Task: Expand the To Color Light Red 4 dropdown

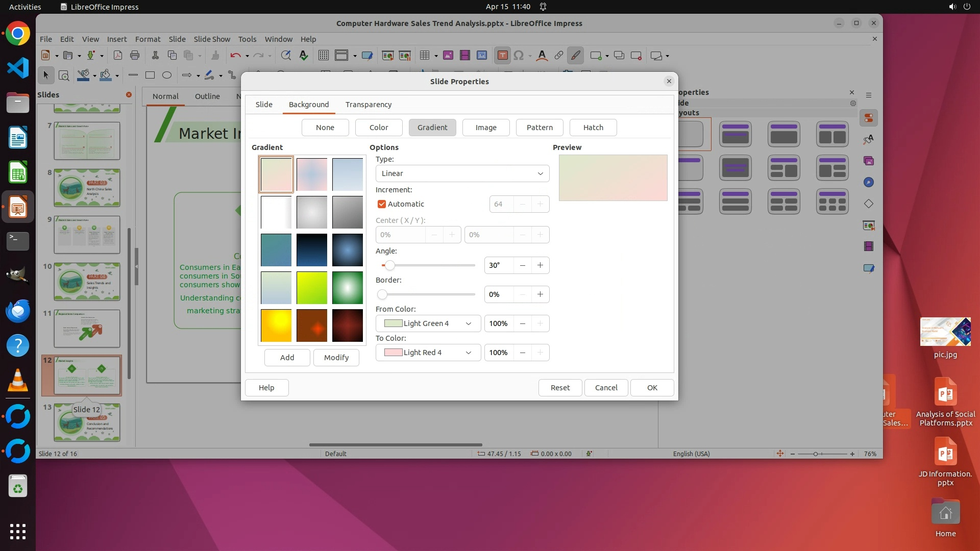Action: click(x=428, y=353)
